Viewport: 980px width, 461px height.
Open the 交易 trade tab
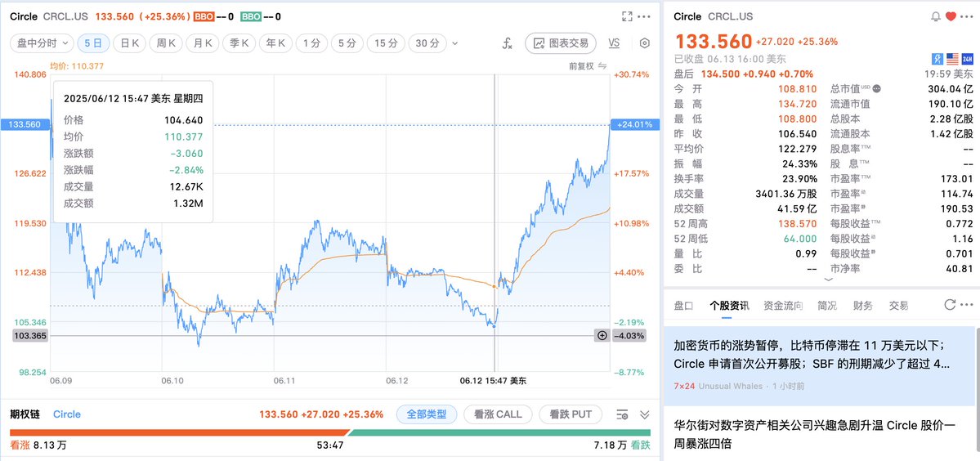899,306
